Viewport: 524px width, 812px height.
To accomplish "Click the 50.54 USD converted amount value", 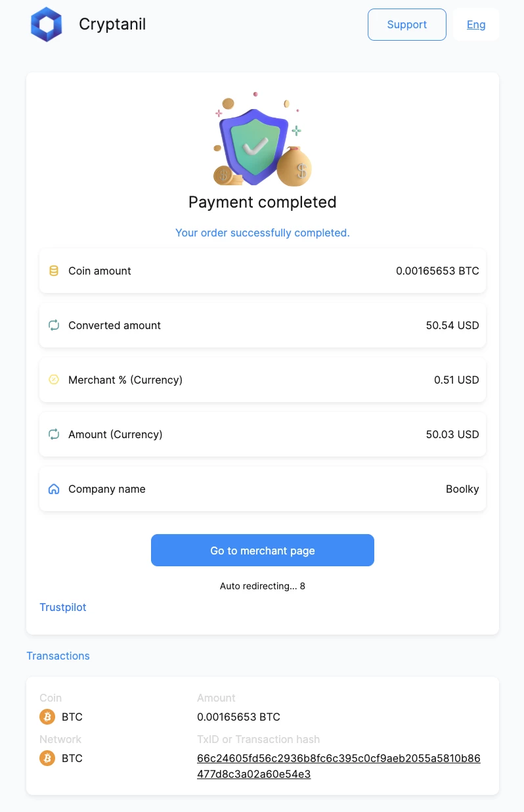I will coord(452,325).
